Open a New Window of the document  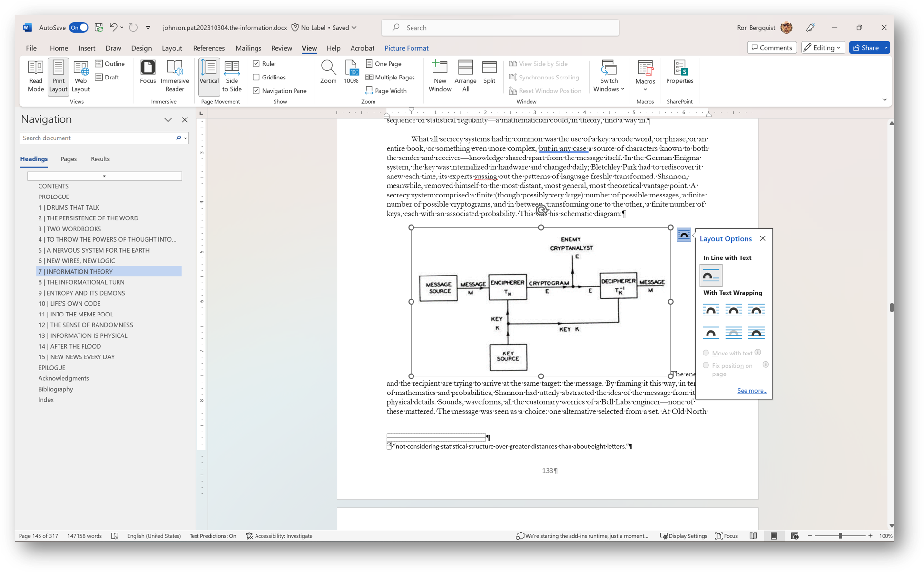439,76
